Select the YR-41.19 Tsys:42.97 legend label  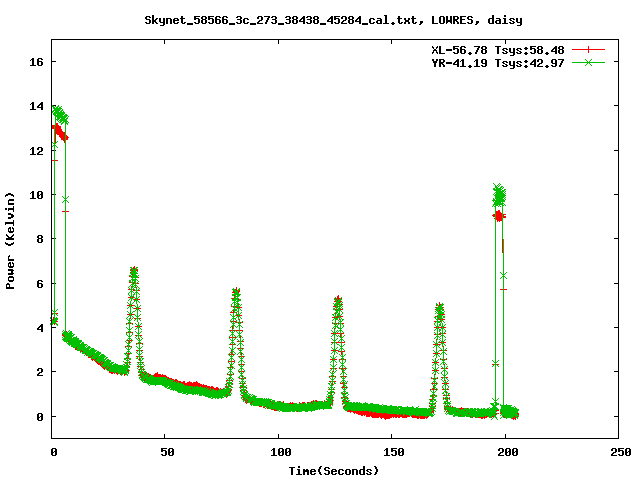click(x=498, y=63)
